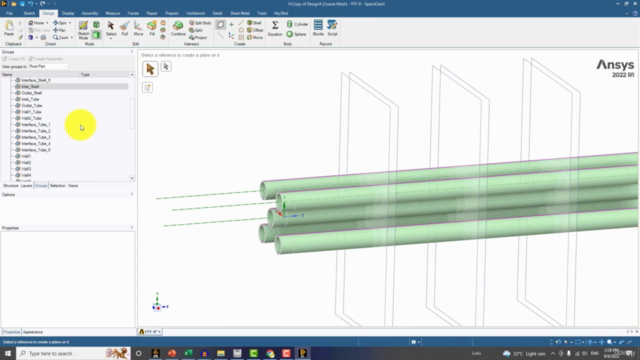Screen dimensions: 640x360
Task: Click the document tab at viewport bottom
Action: pyautogui.click(x=150, y=332)
